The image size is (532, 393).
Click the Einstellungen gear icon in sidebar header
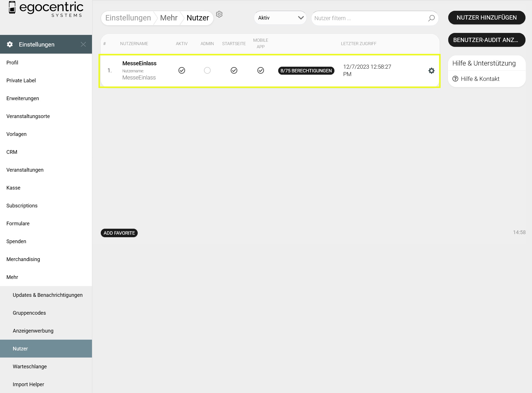(10, 44)
